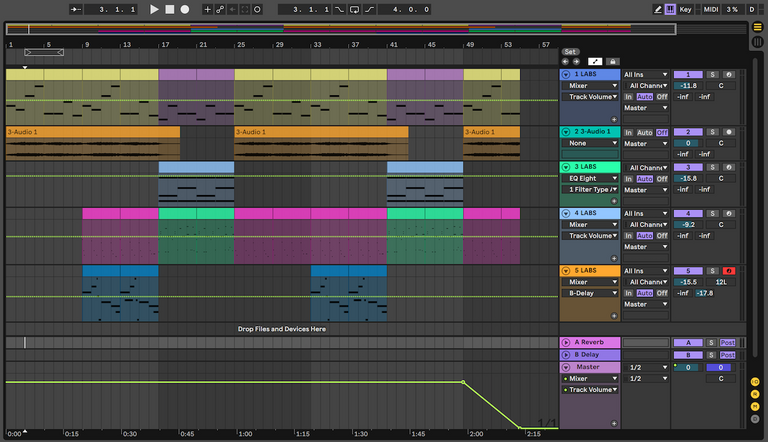Click the Master volume automation breakpoint
768x442 pixels.
[x=463, y=382]
